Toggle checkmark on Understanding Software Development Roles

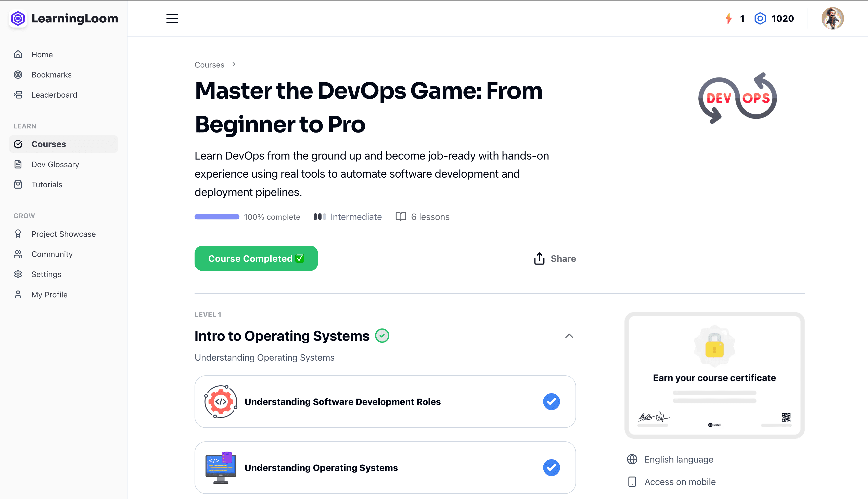[x=551, y=402]
